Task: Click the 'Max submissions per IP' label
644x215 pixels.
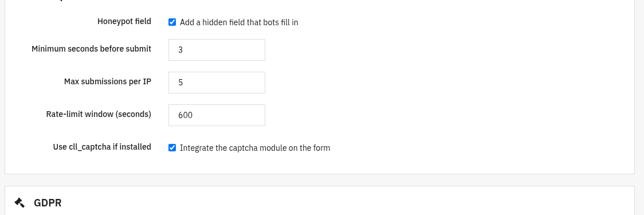Action: [108, 81]
